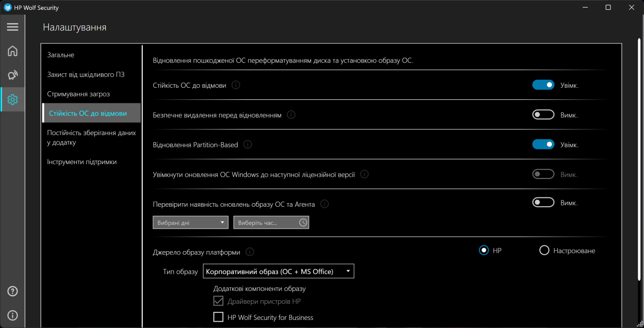Expand the Вибрані дні dropdown
This screenshot has height=328, width=644.
click(x=191, y=222)
